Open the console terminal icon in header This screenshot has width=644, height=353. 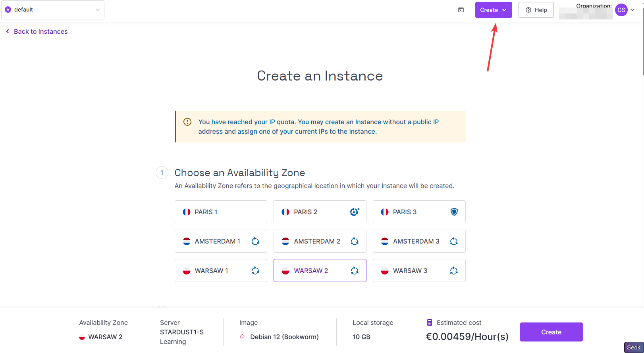coord(461,10)
